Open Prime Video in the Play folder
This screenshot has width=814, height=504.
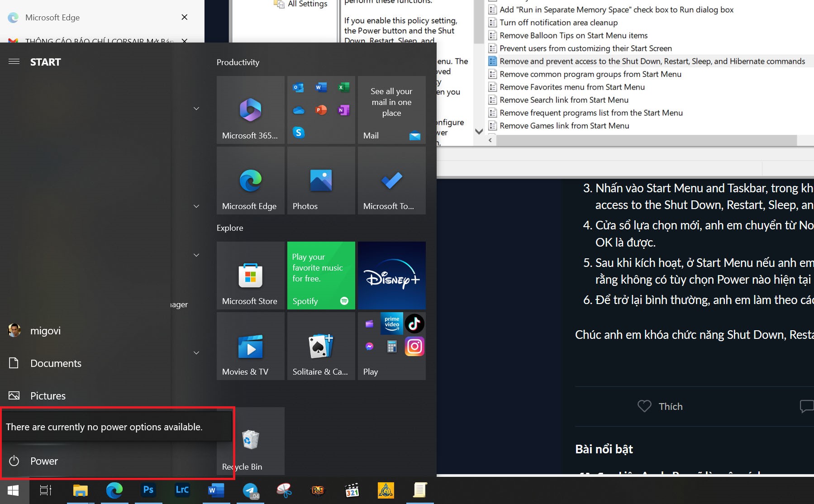392,323
